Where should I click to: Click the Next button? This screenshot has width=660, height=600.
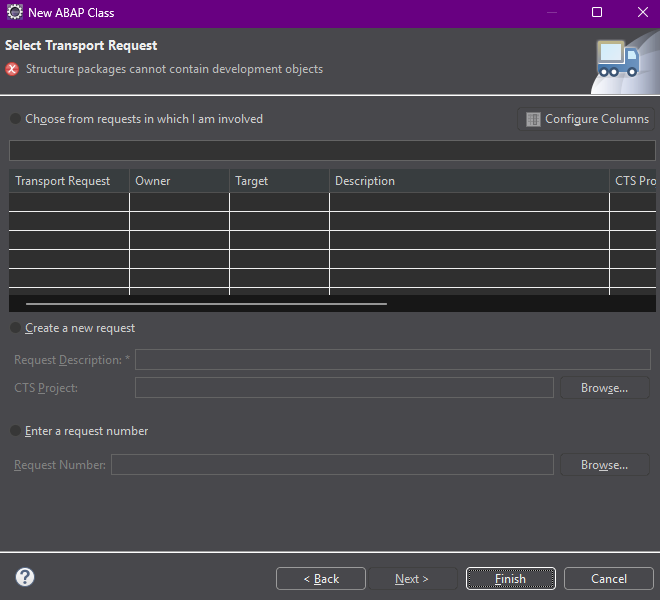point(412,579)
